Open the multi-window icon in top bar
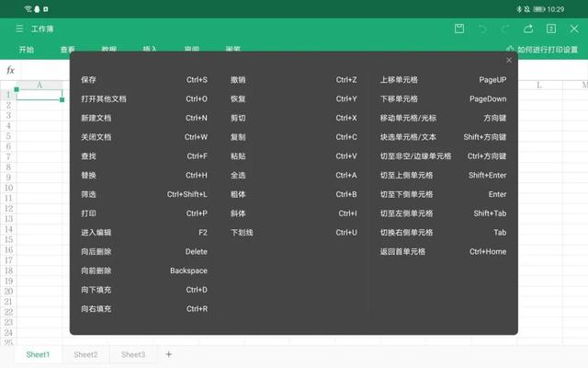Image resolution: width=588 pixels, height=368 pixels. click(551, 29)
